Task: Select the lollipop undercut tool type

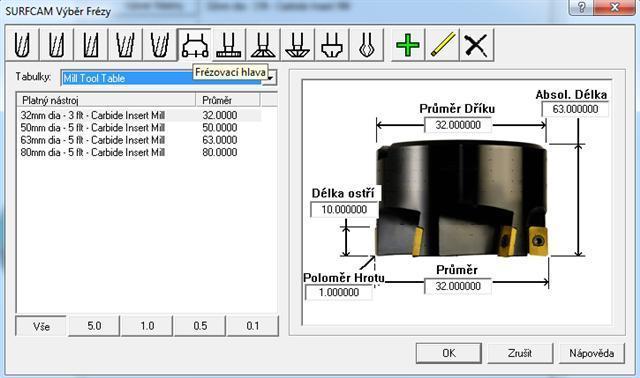Action: point(367,45)
